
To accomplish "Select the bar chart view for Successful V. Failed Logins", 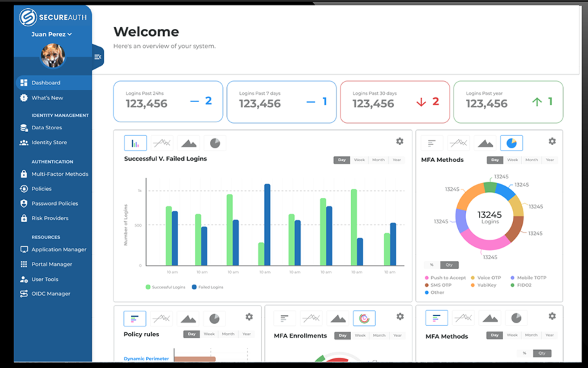I will pos(135,143).
